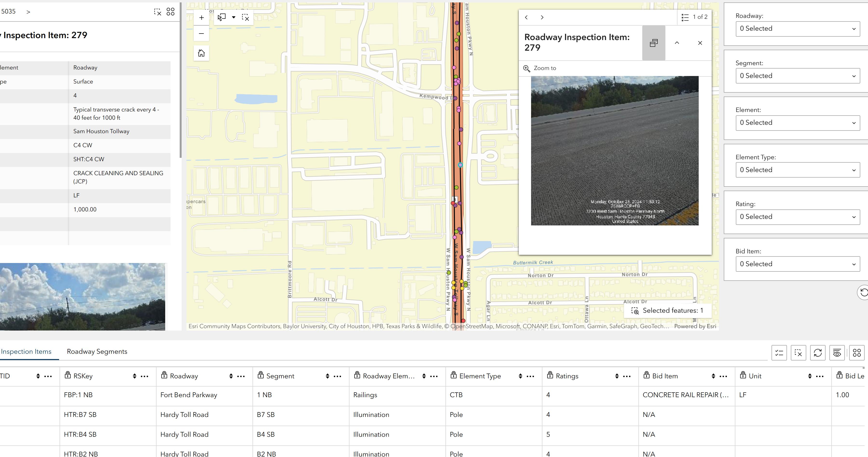868x457 pixels.
Task: Click the map home extent button
Action: pos(201,53)
